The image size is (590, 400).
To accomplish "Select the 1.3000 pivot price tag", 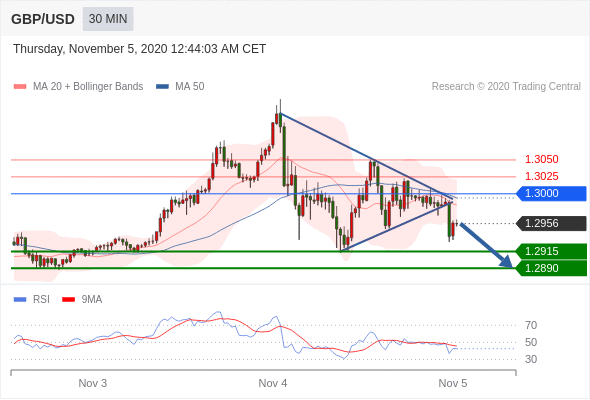I will click(551, 193).
